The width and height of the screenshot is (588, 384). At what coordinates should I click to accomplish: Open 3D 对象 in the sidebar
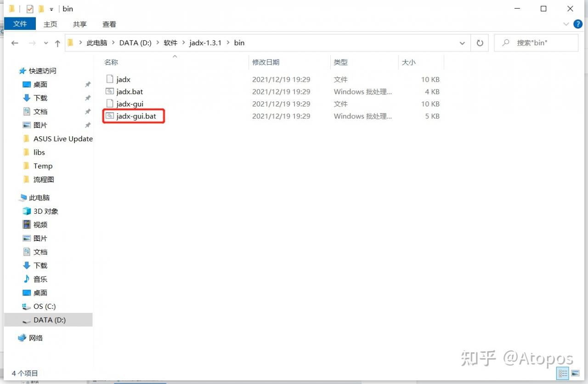[46, 211]
